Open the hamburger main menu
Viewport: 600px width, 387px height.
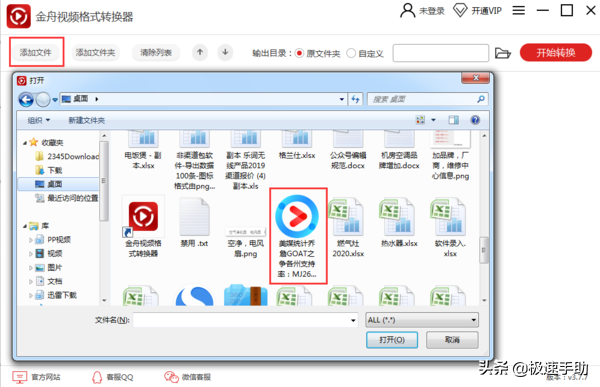[x=518, y=10]
